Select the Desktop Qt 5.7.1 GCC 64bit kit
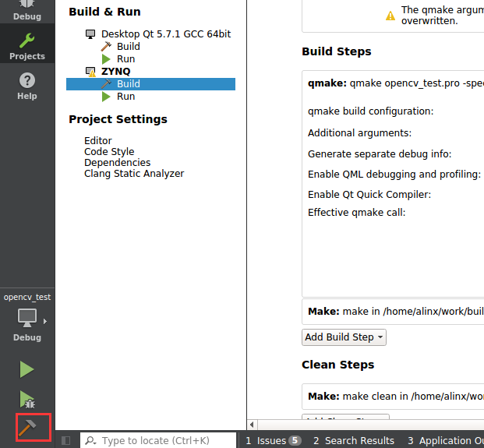This screenshot has width=484, height=448. pos(158,34)
